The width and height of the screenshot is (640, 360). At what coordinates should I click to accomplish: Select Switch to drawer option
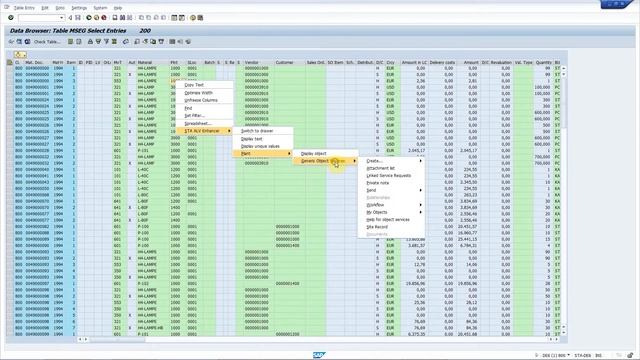(x=262, y=131)
